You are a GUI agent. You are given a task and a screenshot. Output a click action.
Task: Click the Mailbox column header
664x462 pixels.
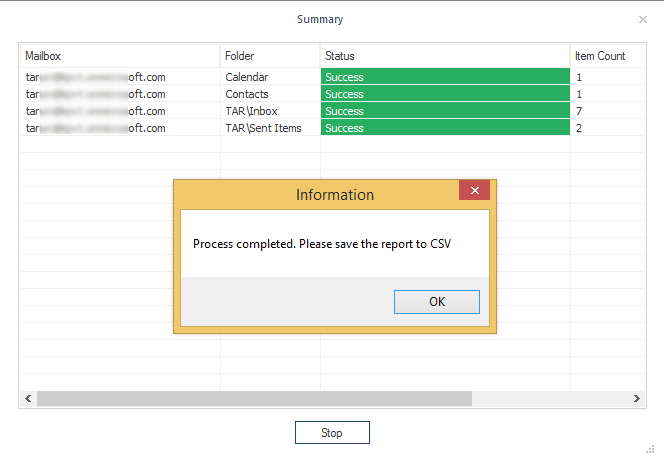(x=120, y=56)
